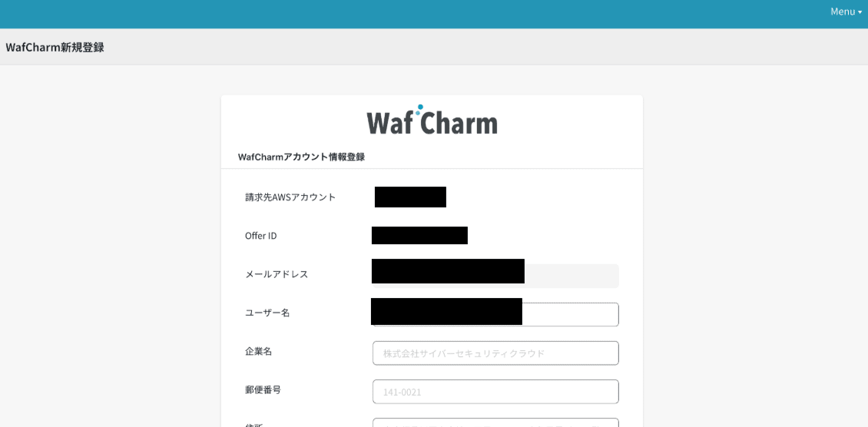Click the 企業名 label

(259, 351)
